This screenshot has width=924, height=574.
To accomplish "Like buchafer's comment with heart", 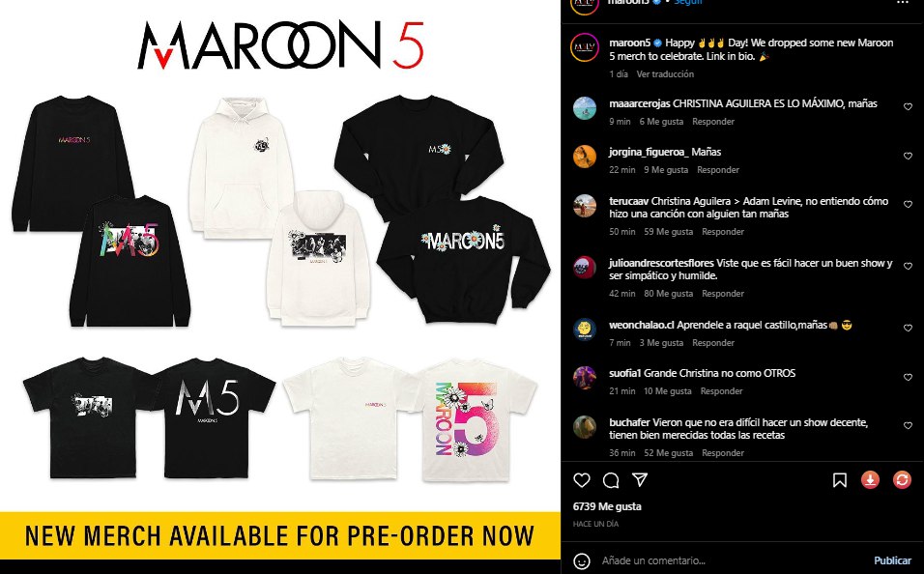I will (909, 425).
